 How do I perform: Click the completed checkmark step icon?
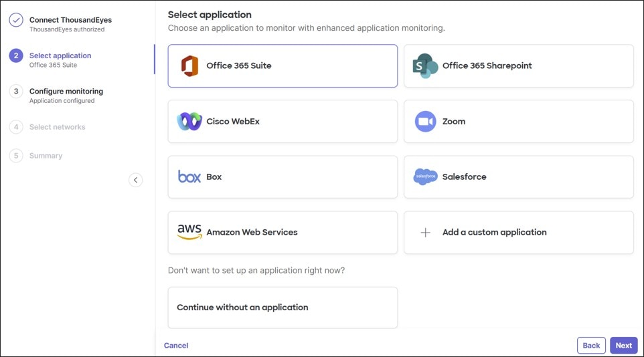coord(16,19)
